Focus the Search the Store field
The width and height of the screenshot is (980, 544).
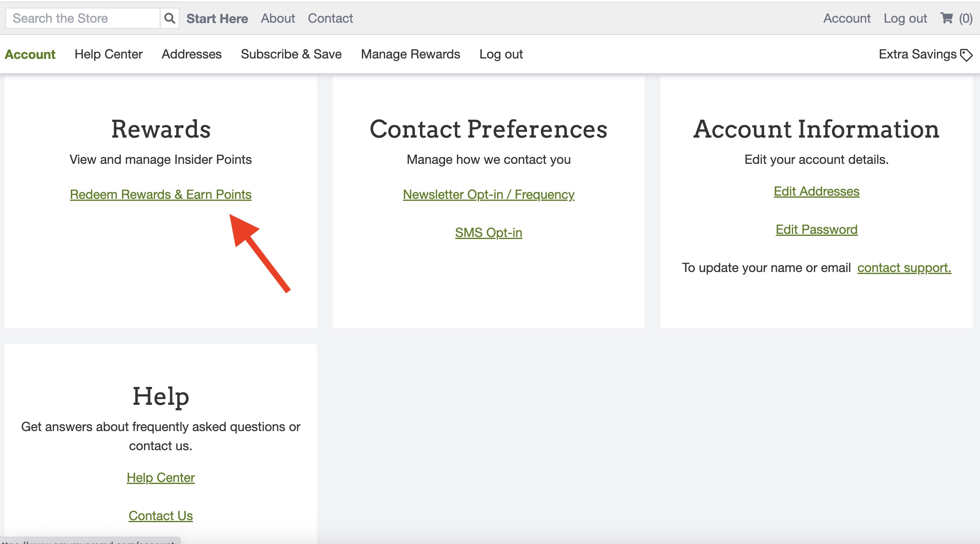click(83, 18)
